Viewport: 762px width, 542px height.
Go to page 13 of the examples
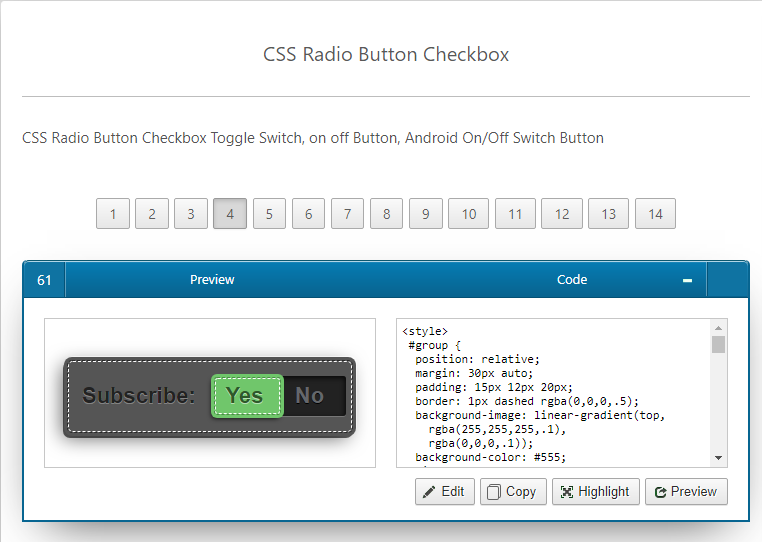tap(608, 213)
